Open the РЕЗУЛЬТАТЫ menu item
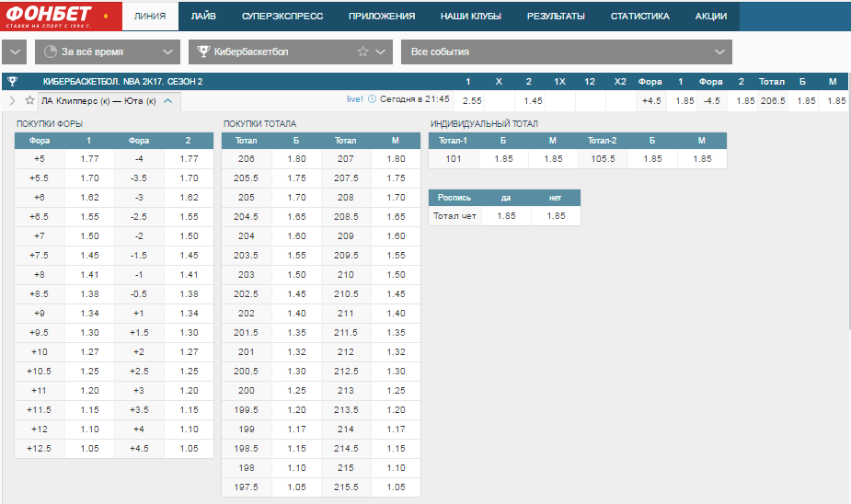This screenshot has width=851, height=504. [x=556, y=17]
